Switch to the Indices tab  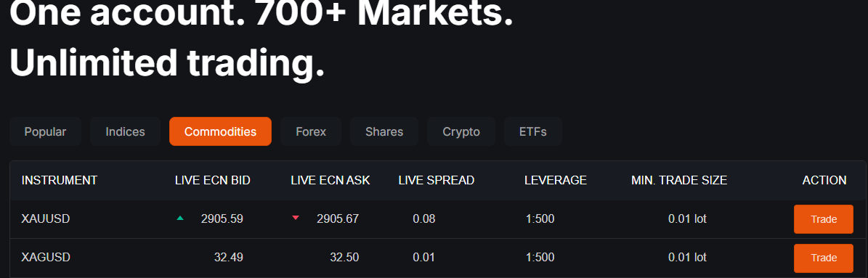125,131
